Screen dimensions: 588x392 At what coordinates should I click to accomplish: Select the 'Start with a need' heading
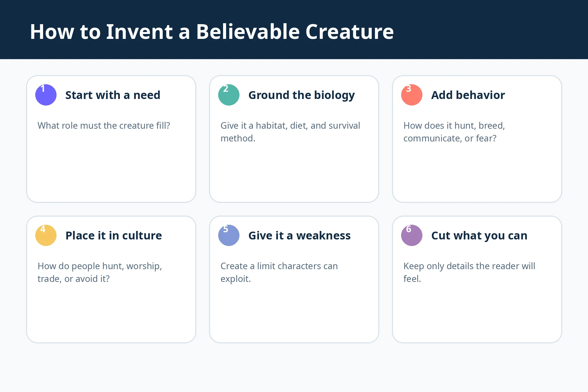[x=113, y=95]
